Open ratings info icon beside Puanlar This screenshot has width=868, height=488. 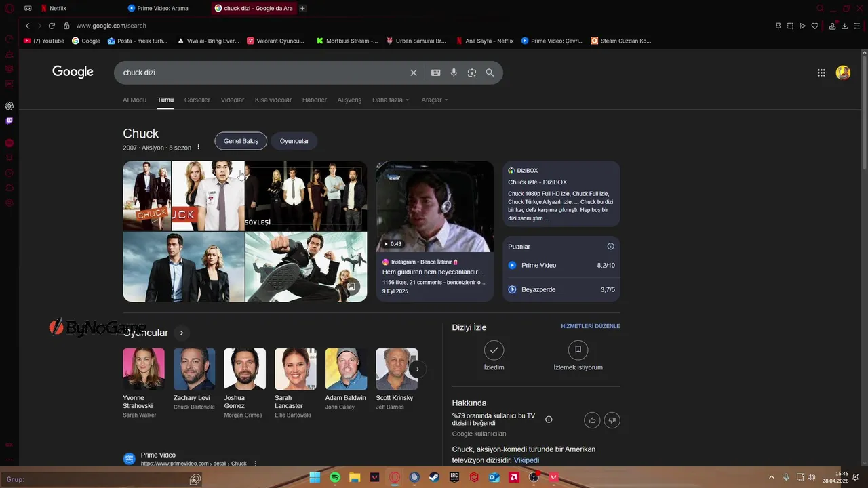(x=610, y=247)
